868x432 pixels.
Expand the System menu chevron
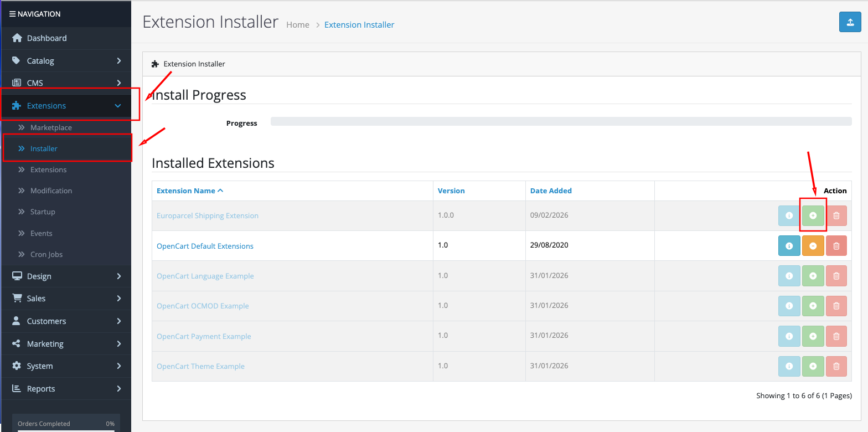click(118, 366)
